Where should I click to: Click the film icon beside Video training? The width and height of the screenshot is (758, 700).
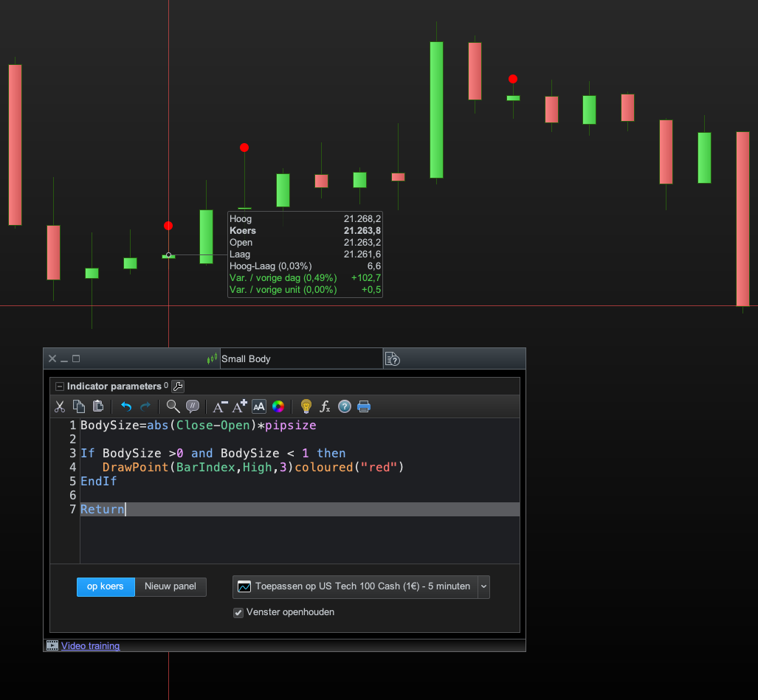pyautogui.click(x=52, y=645)
